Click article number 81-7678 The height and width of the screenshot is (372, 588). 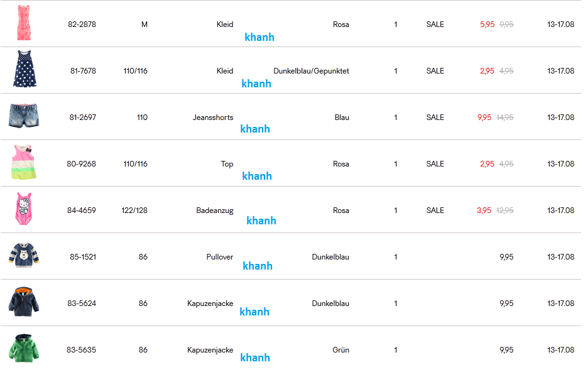pos(83,71)
